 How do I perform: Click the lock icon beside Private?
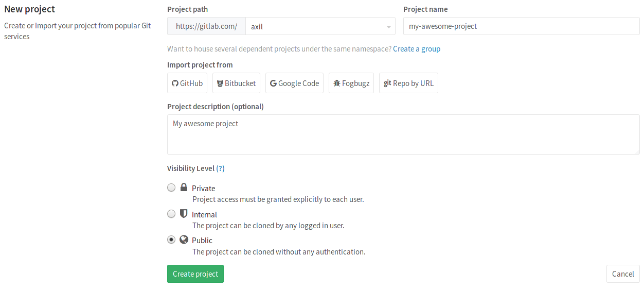(184, 188)
